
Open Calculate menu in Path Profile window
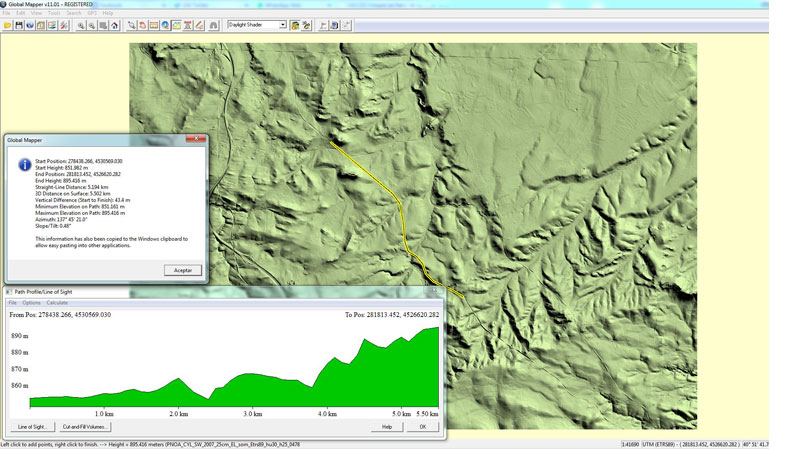pos(57,303)
